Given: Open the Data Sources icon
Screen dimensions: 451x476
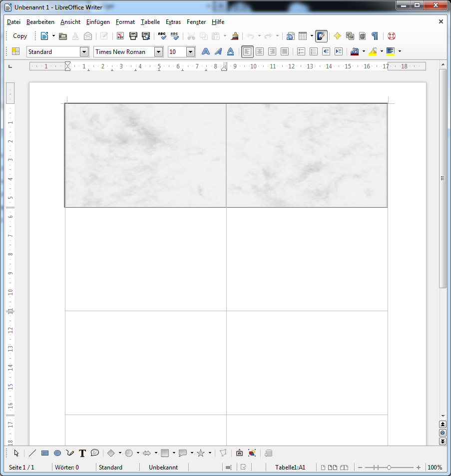Looking at the screenshot, I should (x=363, y=36).
